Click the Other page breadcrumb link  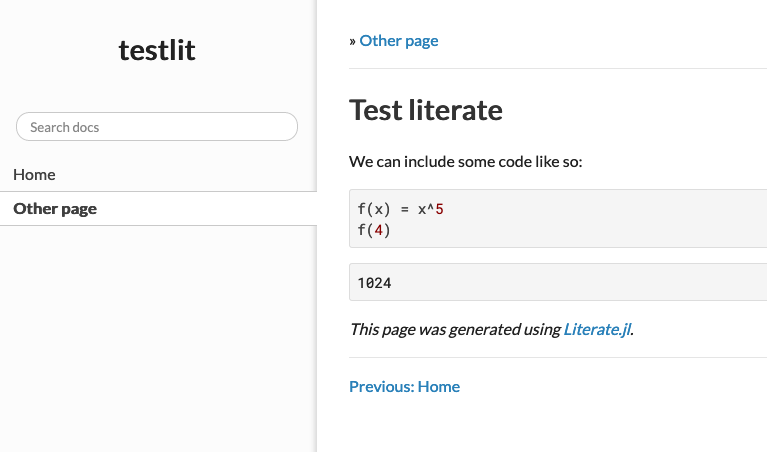pyautogui.click(x=398, y=41)
